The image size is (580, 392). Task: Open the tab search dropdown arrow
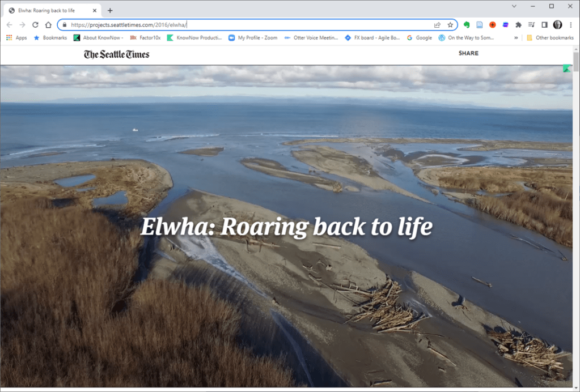click(514, 6)
